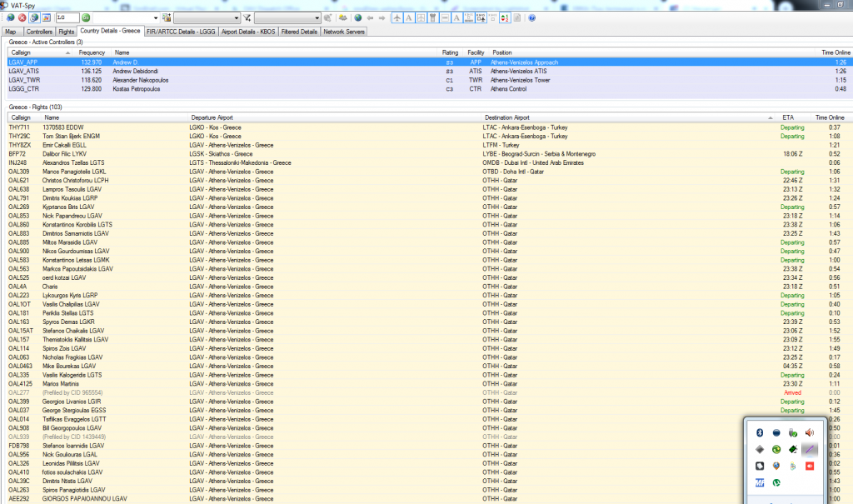
Task: Select flight AEE292 row
Action: (376, 498)
